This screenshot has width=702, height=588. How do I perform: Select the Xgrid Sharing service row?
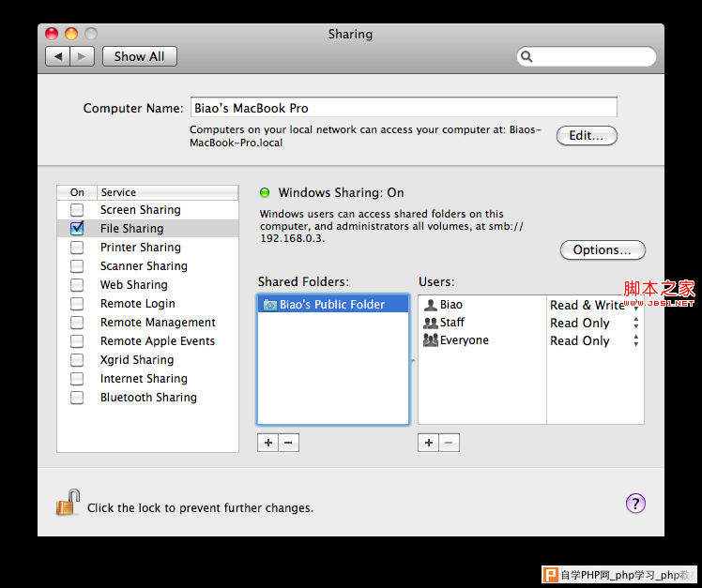pos(147,360)
